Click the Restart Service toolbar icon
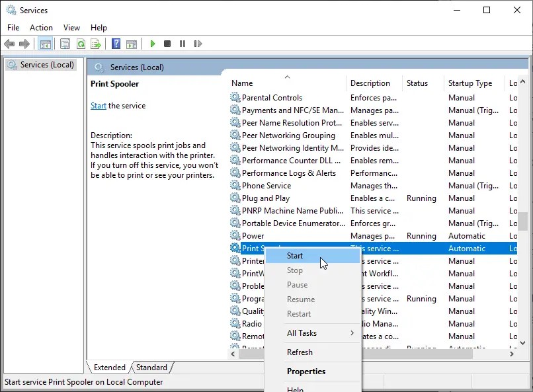The height and width of the screenshot is (392, 533). click(x=198, y=44)
